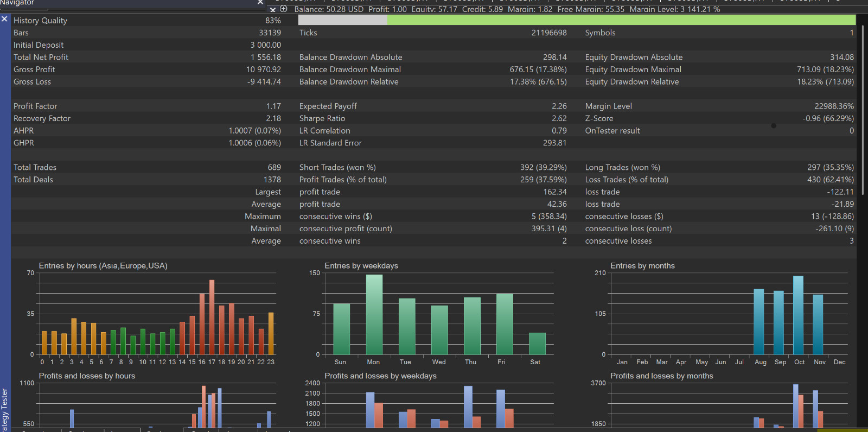Click the GHPR value 1.0006 (0.06%)
This screenshot has height=432, width=868.
[254, 143]
